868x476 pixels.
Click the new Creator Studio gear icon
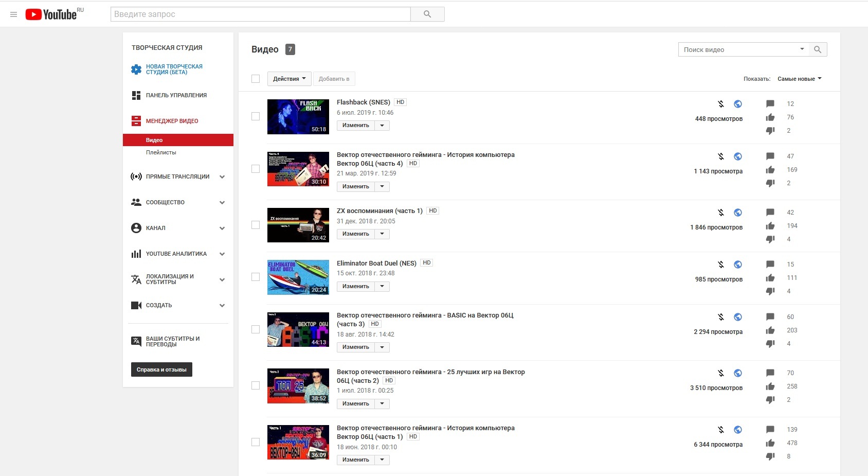click(x=136, y=69)
